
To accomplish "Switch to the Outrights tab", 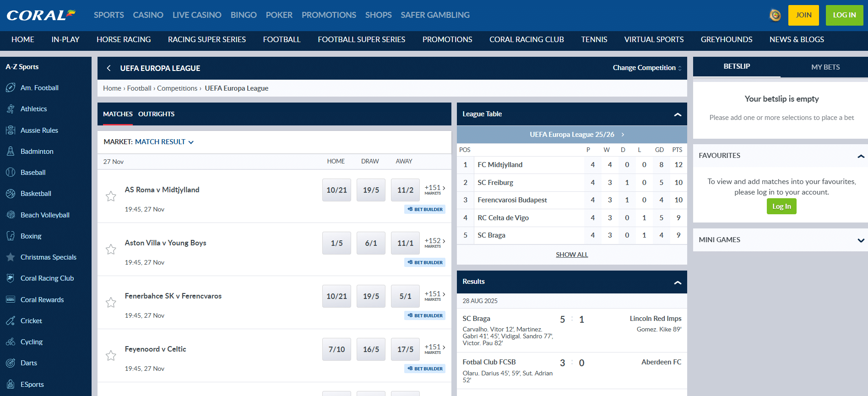I will (x=156, y=114).
